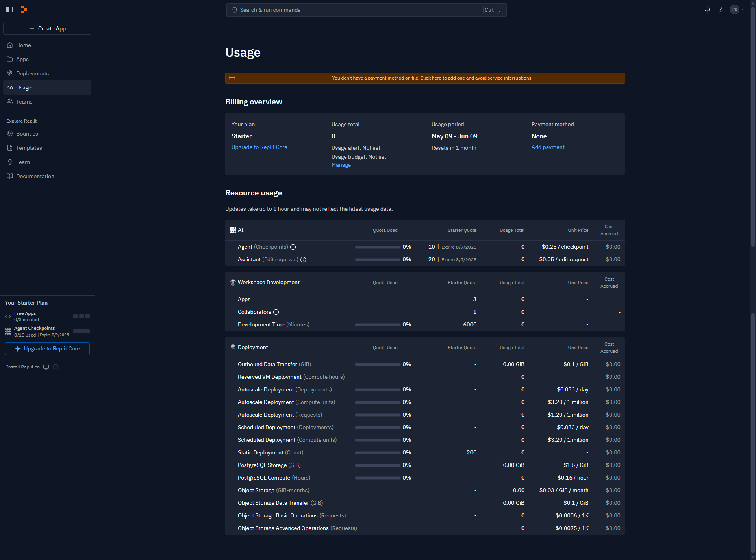Open Deployments in sidebar
The image size is (756, 560).
(x=47, y=73)
